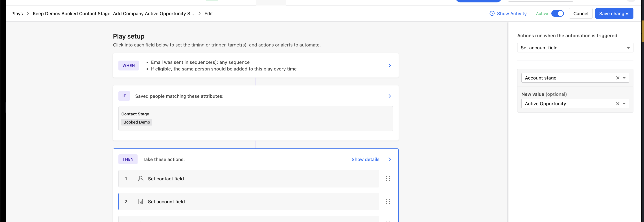The image size is (644, 222).
Task: Cancel editing the play
Action: [x=580, y=13]
